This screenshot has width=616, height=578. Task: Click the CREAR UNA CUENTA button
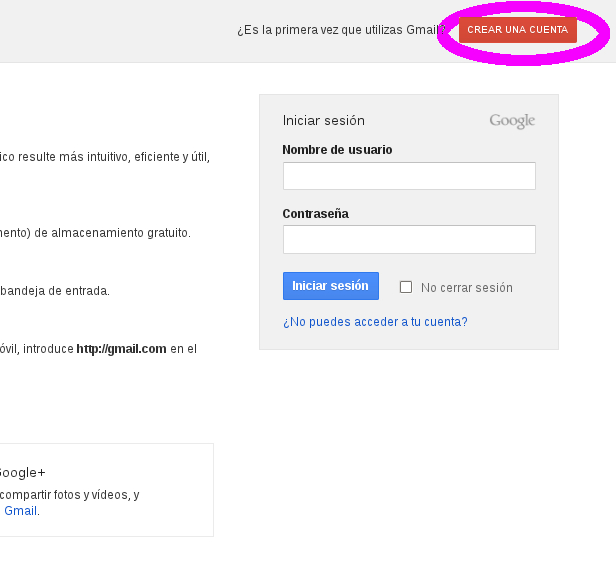click(518, 30)
